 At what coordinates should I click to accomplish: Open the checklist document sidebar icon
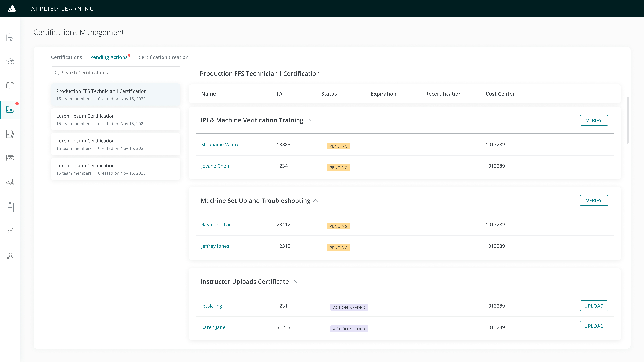coord(10,232)
